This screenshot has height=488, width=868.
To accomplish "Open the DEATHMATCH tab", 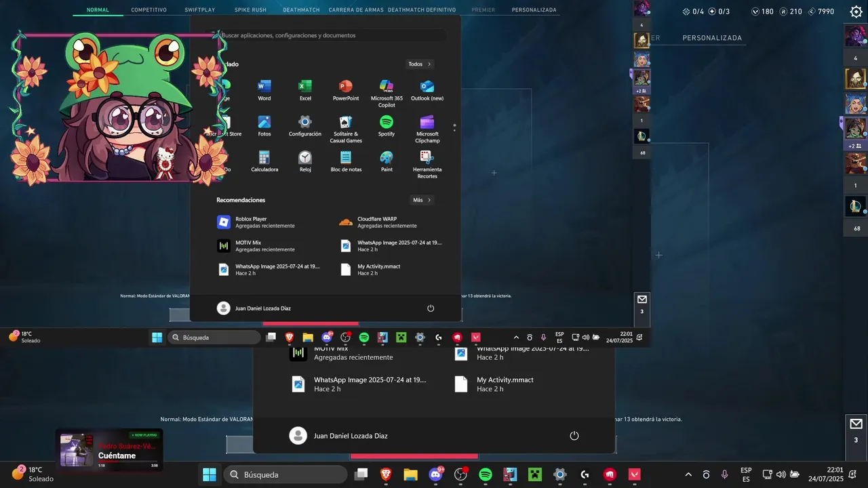I will 300,10.
